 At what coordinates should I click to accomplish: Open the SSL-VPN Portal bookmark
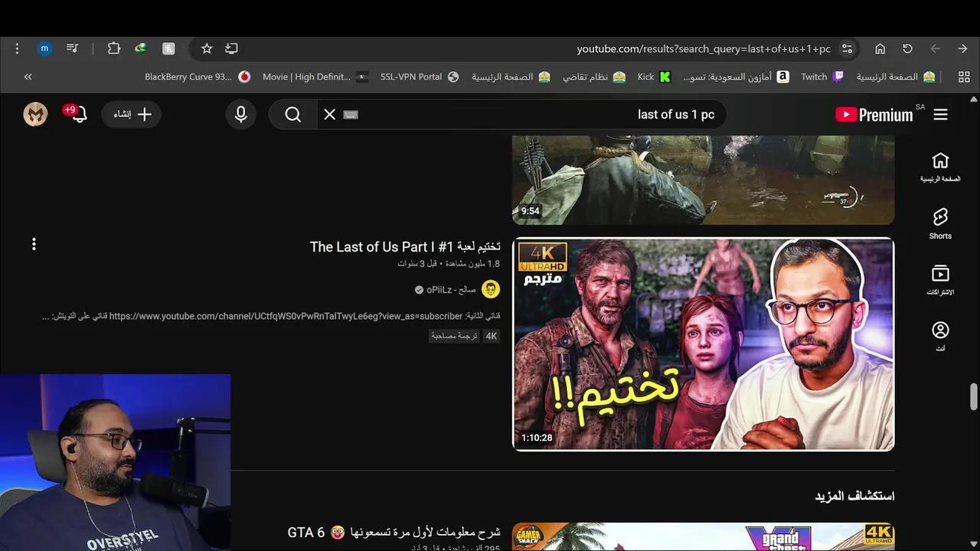pyautogui.click(x=420, y=77)
